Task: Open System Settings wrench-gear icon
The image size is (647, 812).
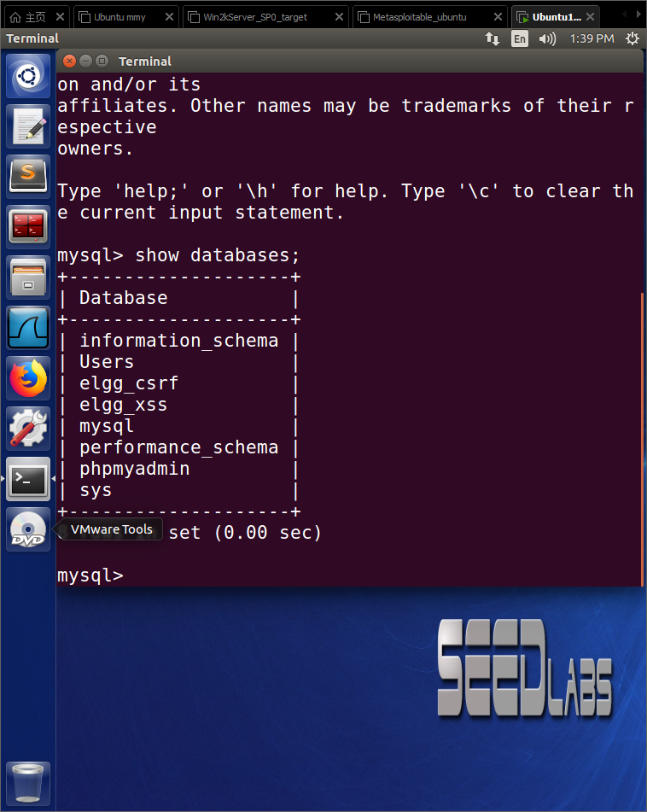Action: tap(28, 429)
